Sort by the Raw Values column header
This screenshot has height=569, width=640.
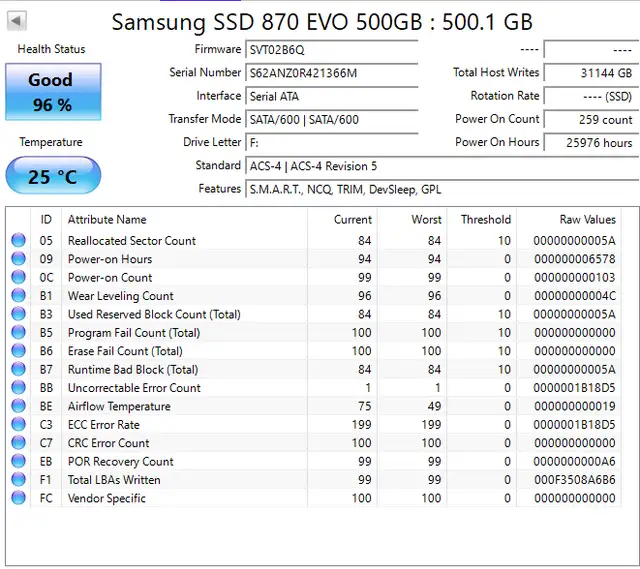569,220
